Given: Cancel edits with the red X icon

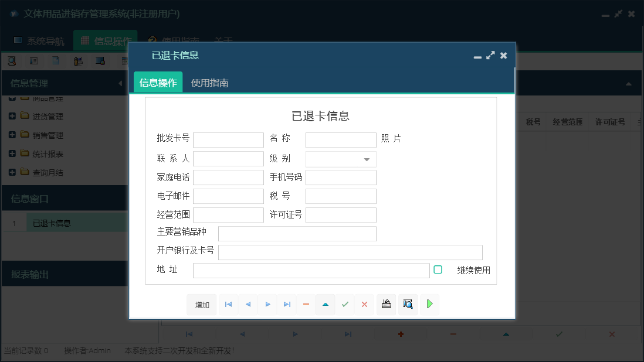Looking at the screenshot, I should 364,304.
